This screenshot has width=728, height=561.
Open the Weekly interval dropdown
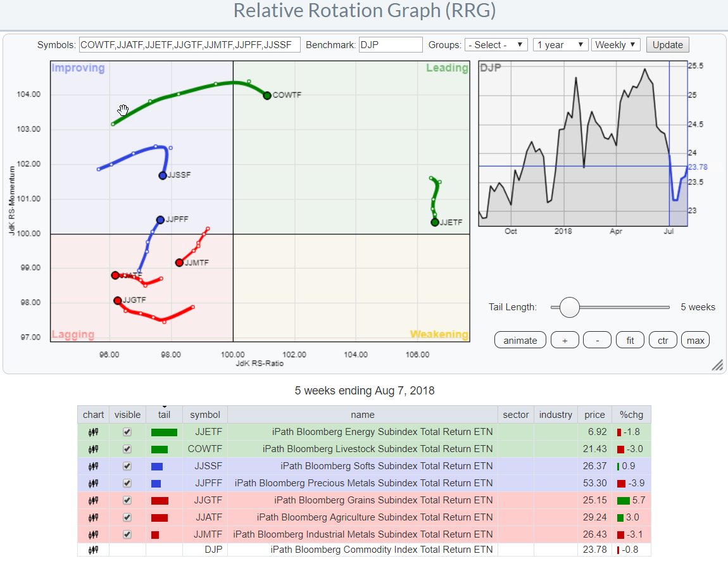[x=615, y=45]
